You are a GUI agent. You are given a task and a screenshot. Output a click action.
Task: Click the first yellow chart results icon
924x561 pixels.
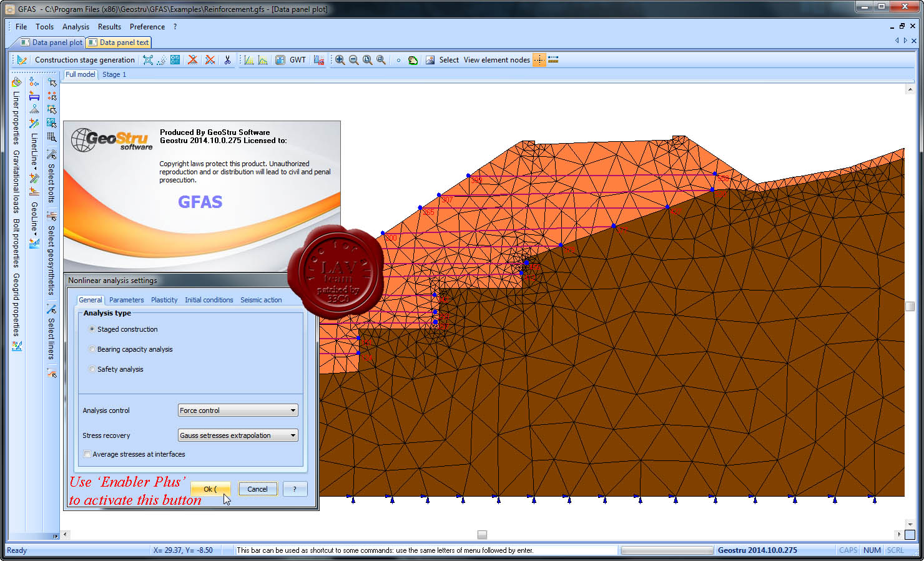(249, 60)
